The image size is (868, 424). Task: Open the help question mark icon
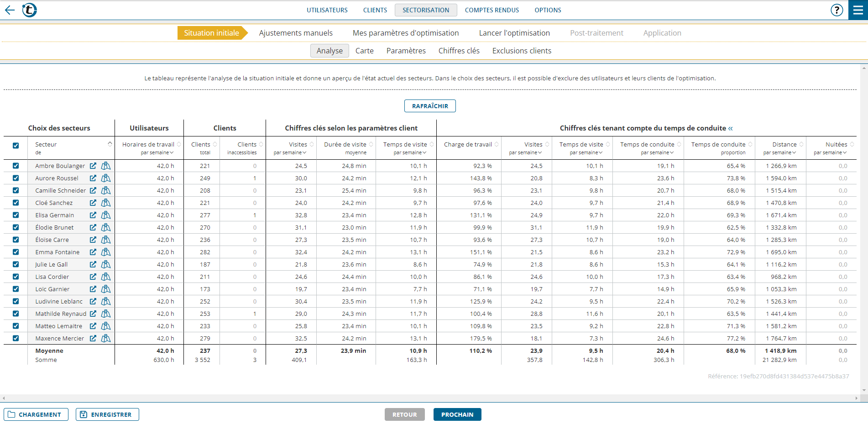[x=837, y=10]
